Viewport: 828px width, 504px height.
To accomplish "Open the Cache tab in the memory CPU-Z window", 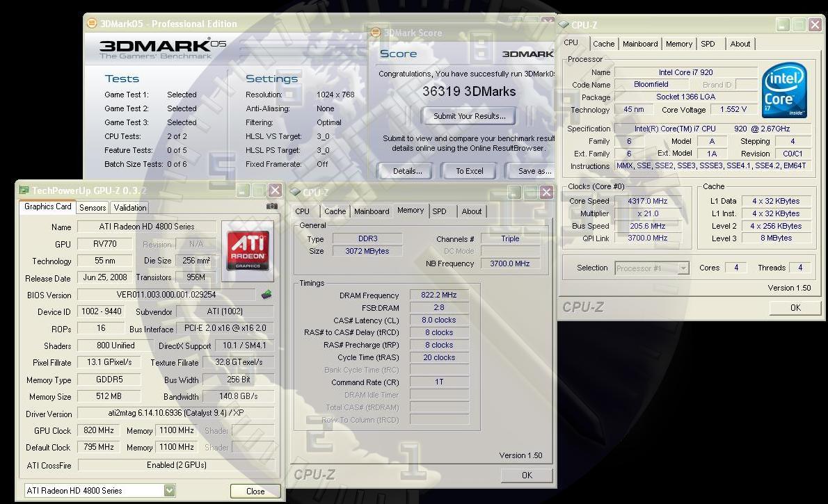I will pos(335,211).
